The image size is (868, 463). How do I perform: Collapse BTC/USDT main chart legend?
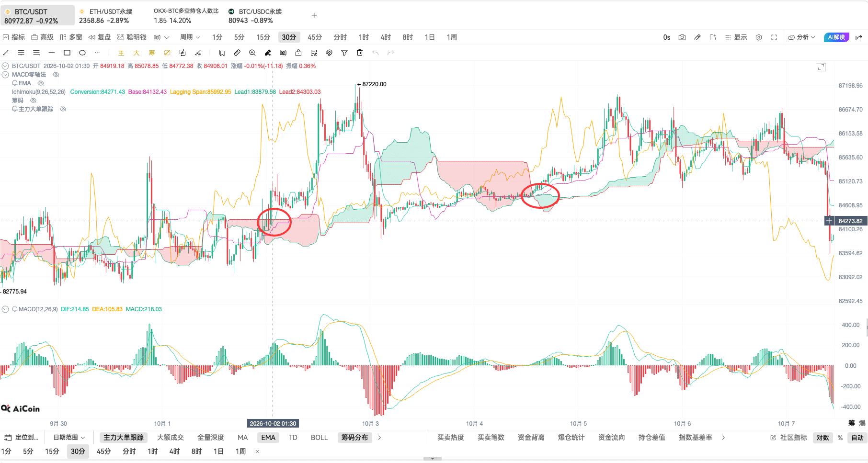(x=5, y=66)
